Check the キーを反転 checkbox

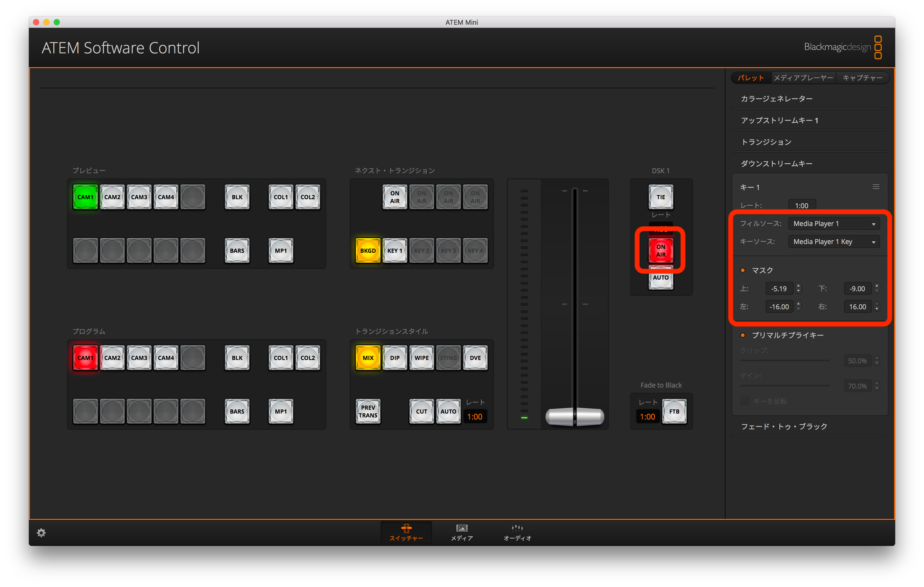[x=744, y=401]
